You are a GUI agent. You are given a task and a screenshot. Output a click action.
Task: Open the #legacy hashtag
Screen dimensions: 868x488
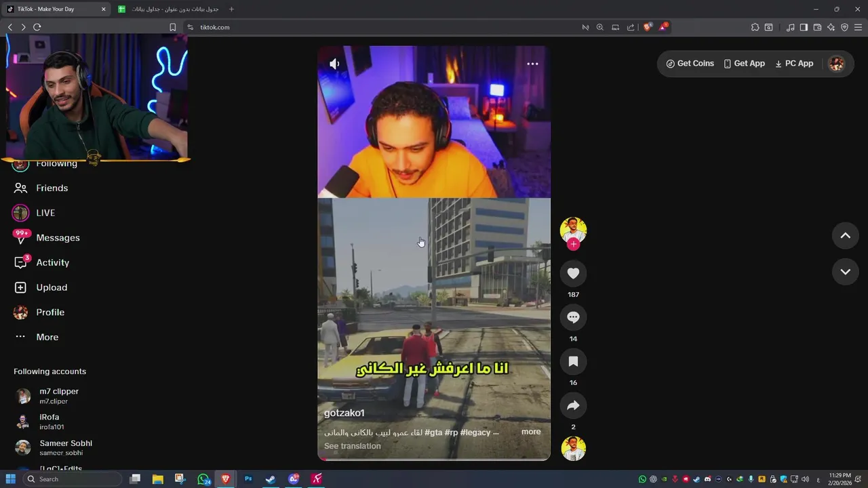(475, 432)
